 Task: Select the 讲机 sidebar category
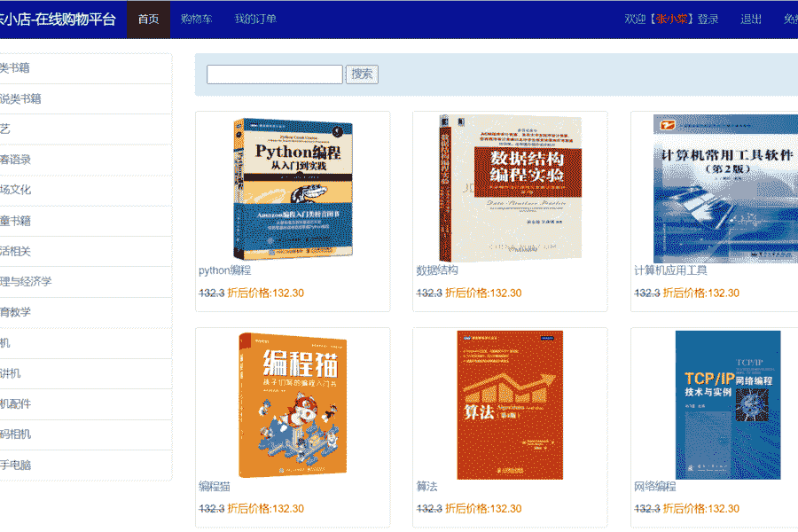85,373
